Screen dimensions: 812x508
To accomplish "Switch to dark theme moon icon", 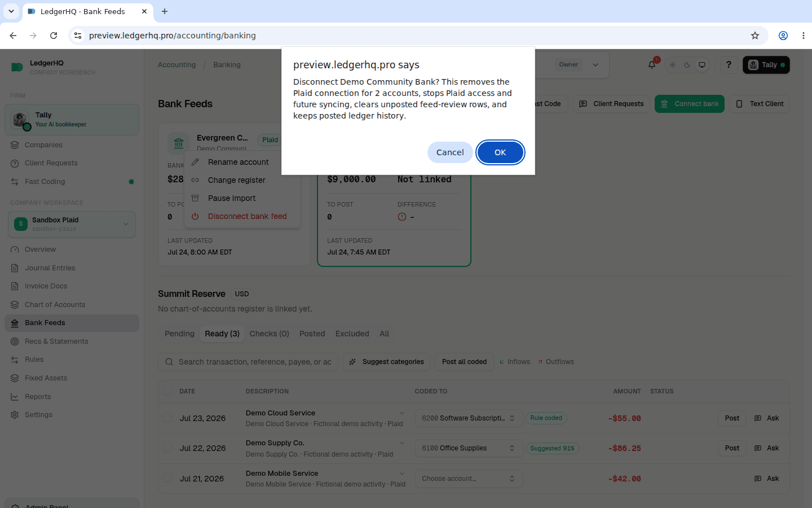I will coord(687,65).
